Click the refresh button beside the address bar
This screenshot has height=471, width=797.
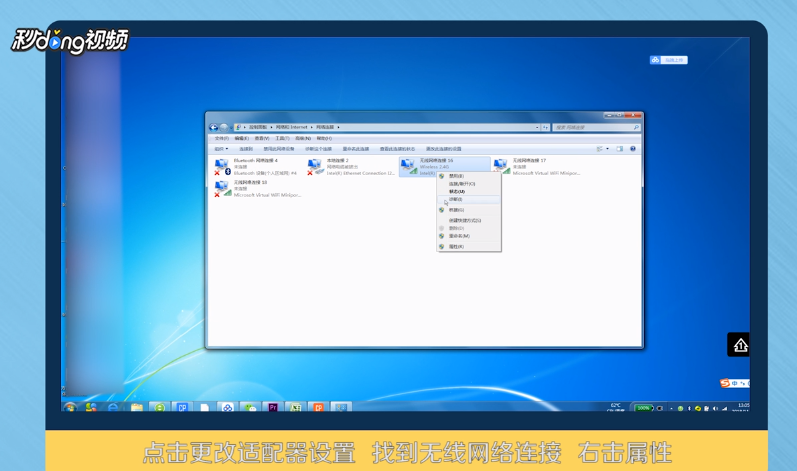[x=545, y=128]
